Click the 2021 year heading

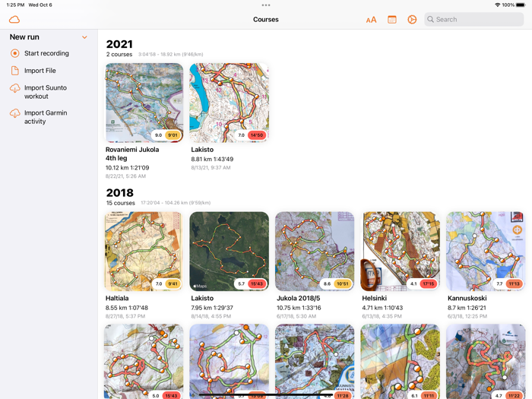[119, 44]
